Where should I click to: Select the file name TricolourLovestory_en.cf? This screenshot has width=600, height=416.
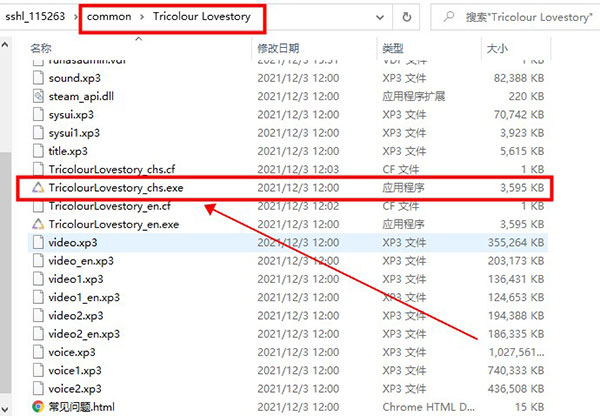(110, 206)
